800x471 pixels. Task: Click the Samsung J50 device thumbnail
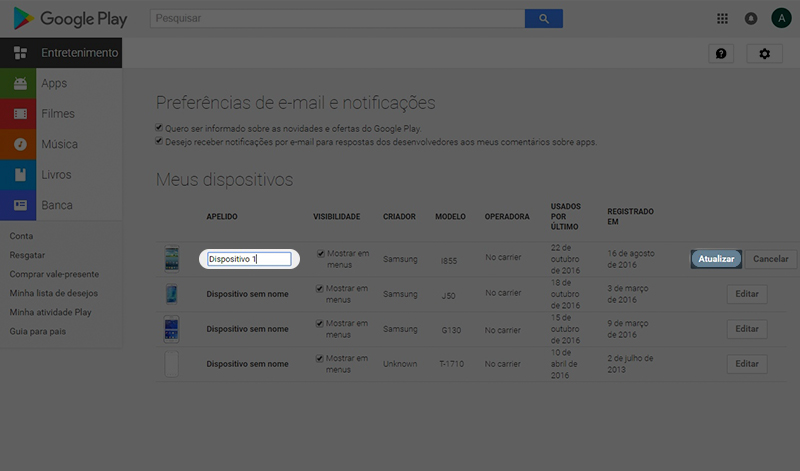click(172, 294)
